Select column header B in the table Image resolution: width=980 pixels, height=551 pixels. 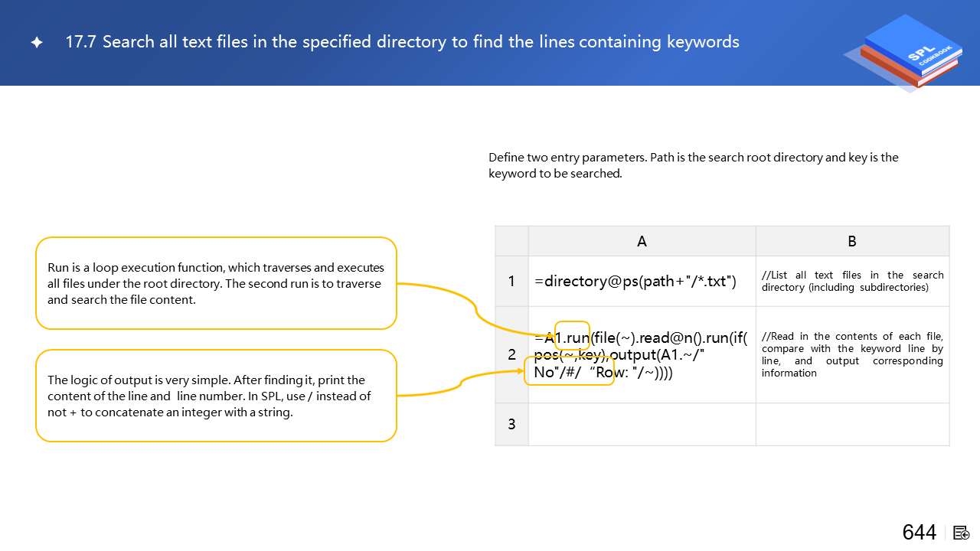852,241
